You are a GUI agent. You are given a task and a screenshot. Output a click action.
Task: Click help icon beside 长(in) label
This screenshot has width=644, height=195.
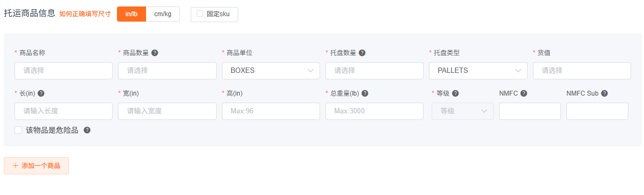pos(41,93)
